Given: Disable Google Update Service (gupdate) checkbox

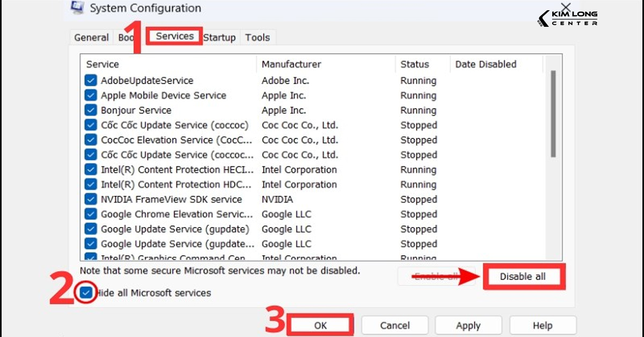Looking at the screenshot, I should point(90,229).
